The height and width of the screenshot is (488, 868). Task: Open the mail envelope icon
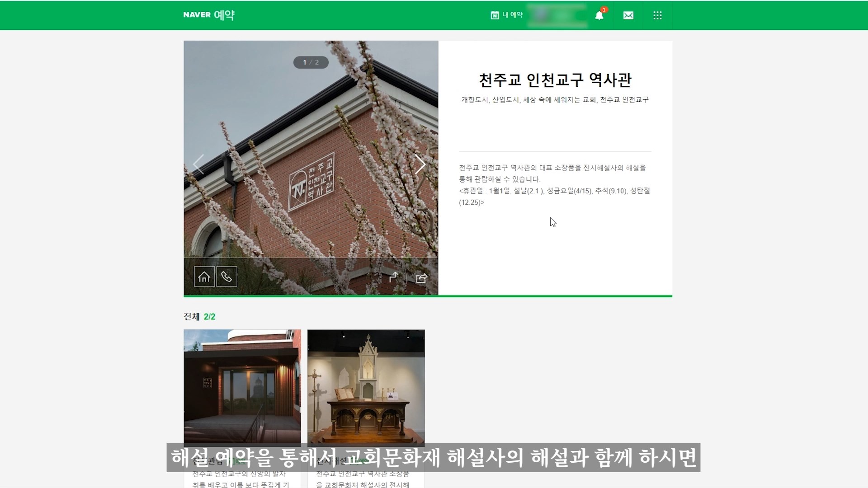point(628,15)
